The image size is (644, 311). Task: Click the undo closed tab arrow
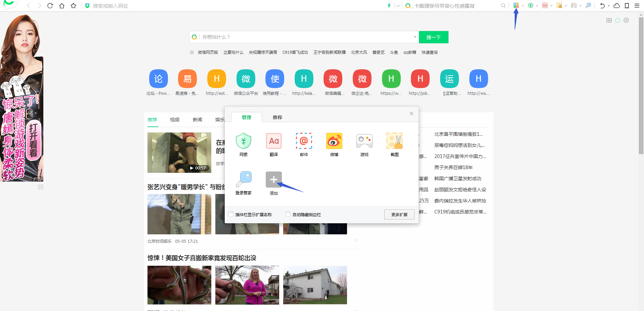click(602, 6)
